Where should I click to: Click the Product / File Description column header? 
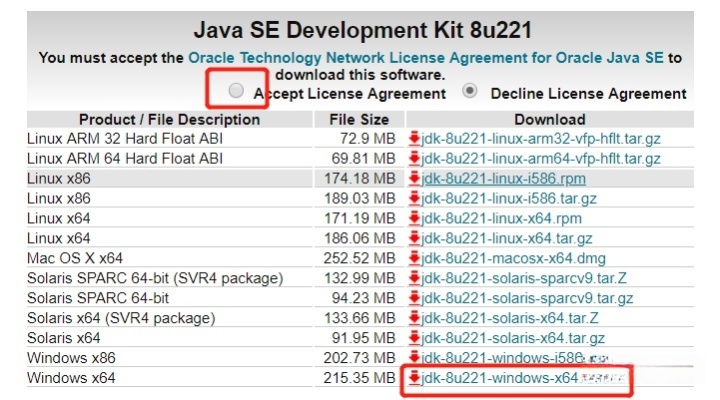(169, 119)
